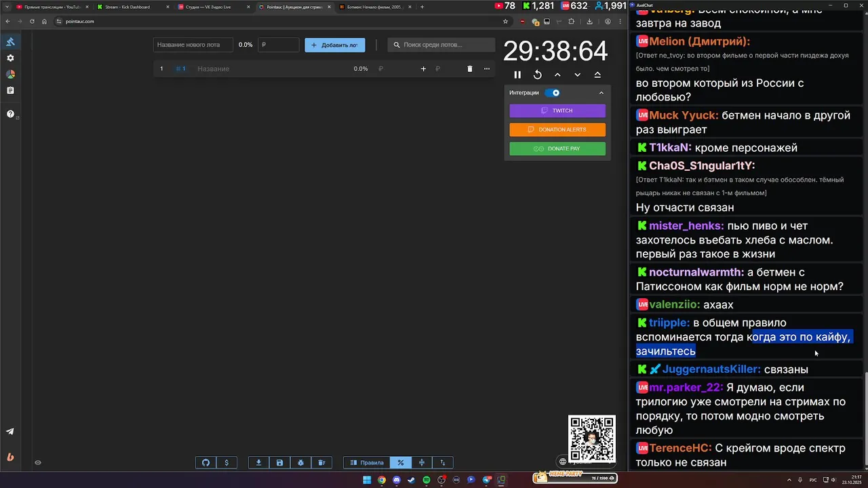868x488 pixels.
Task: Add amount to lot 1 with plus icon
Action: [x=423, y=68]
